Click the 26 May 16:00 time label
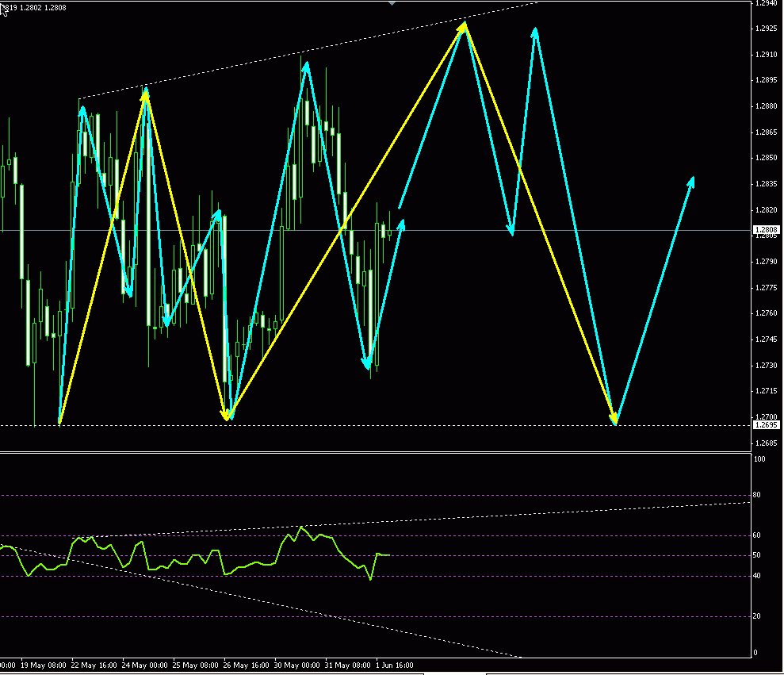 [x=246, y=665]
